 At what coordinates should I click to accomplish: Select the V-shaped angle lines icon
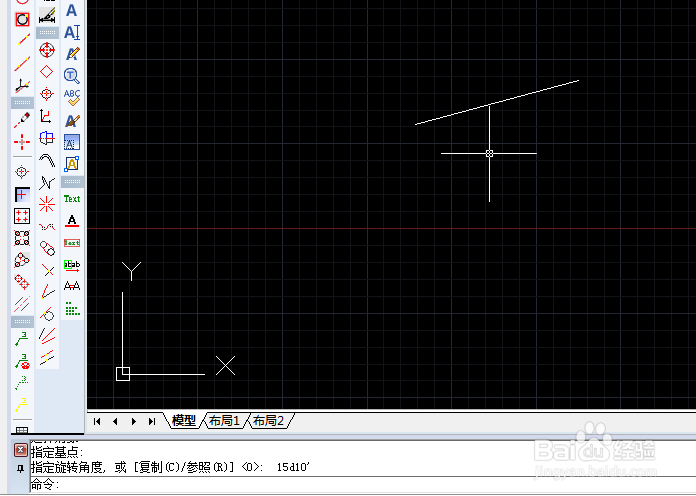(47, 292)
